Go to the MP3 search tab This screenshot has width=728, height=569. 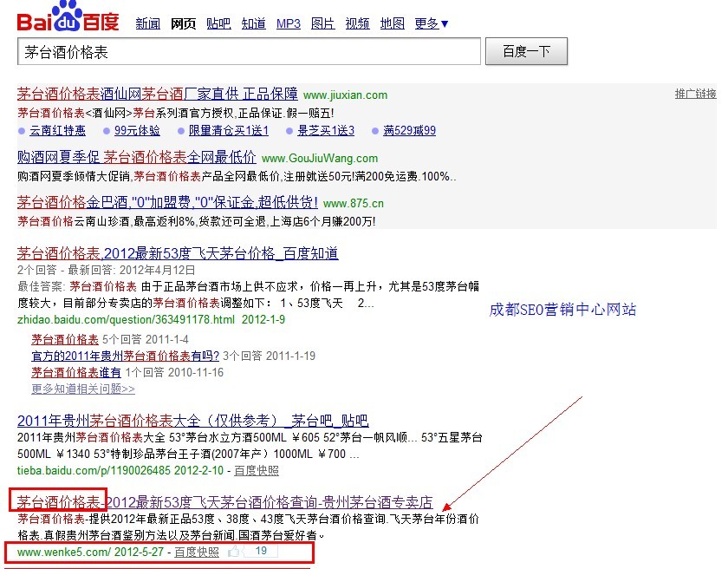click(289, 23)
